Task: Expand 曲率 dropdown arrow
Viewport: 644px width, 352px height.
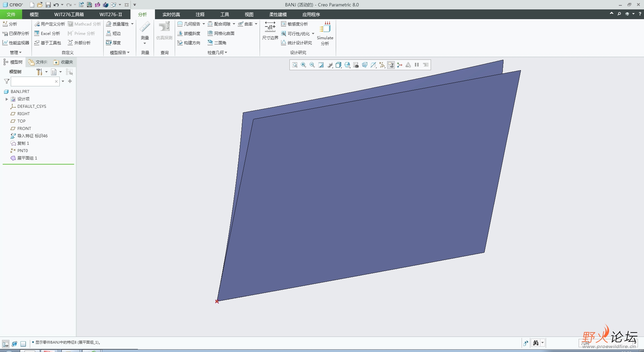Action: 256,24
